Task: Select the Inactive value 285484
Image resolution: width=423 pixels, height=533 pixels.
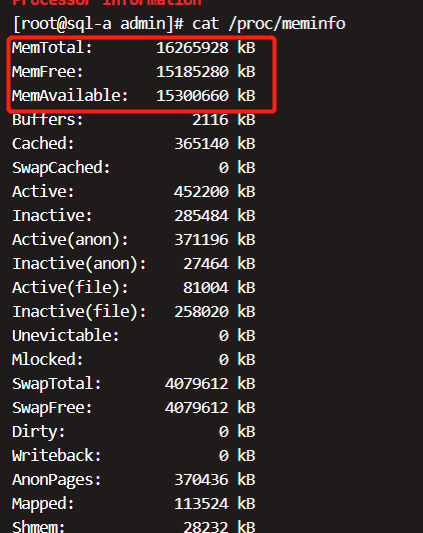Action: [x=201, y=216]
